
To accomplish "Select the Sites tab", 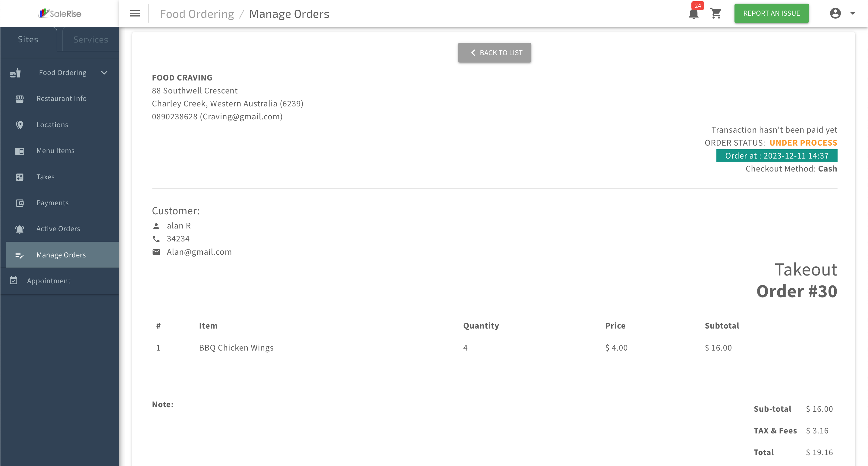I will point(28,39).
